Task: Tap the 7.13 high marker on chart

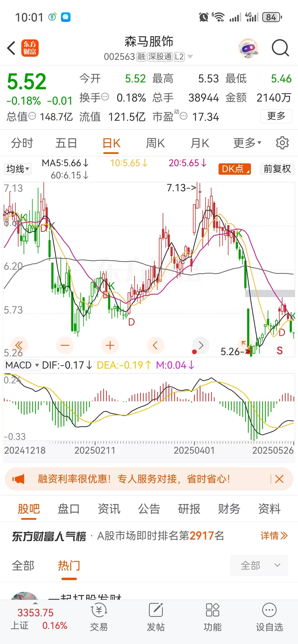Action: click(181, 188)
